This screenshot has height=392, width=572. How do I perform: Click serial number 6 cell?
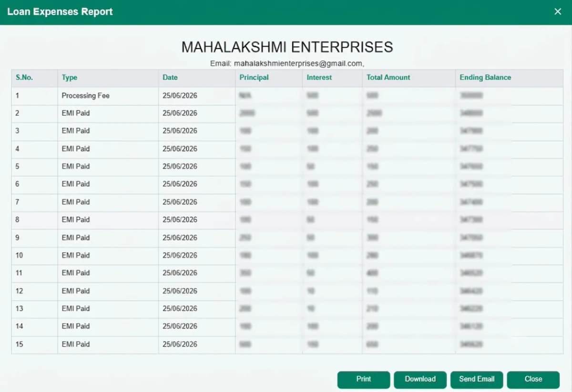point(35,184)
